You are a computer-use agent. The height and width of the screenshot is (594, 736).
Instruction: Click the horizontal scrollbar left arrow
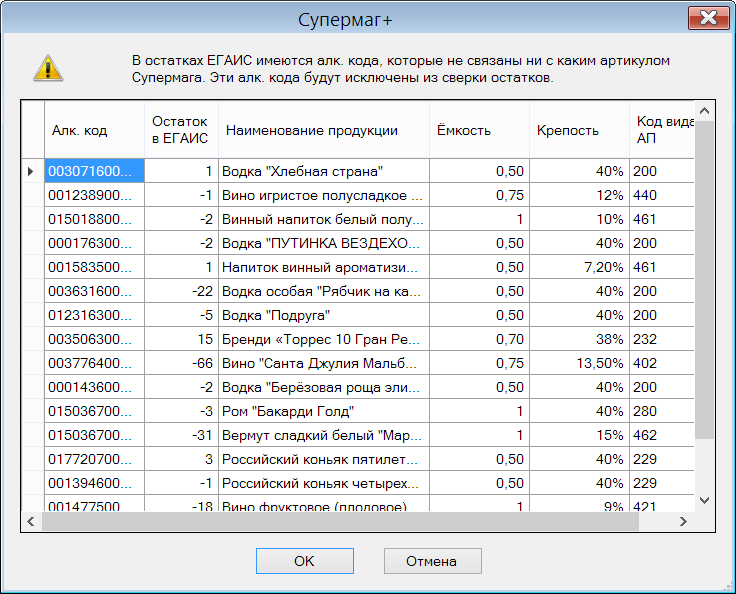click(31, 521)
